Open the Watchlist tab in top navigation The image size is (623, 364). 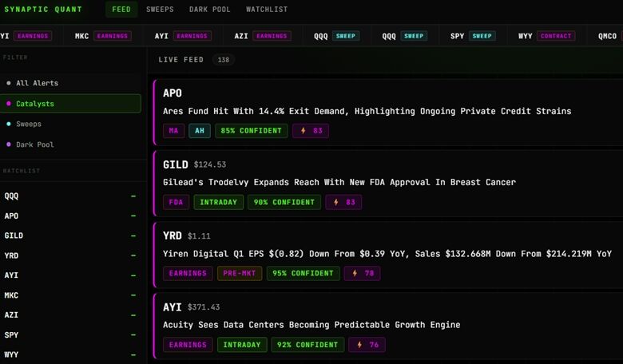click(x=267, y=10)
